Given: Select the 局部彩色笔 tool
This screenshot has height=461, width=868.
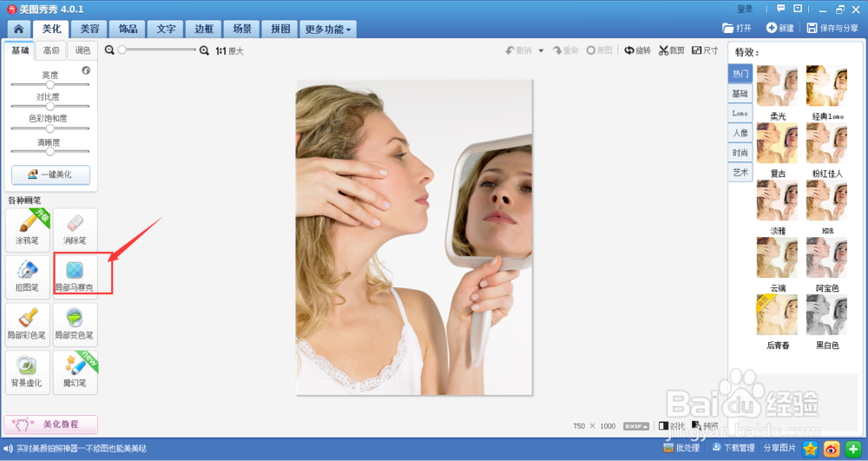Looking at the screenshot, I should pyautogui.click(x=28, y=325).
